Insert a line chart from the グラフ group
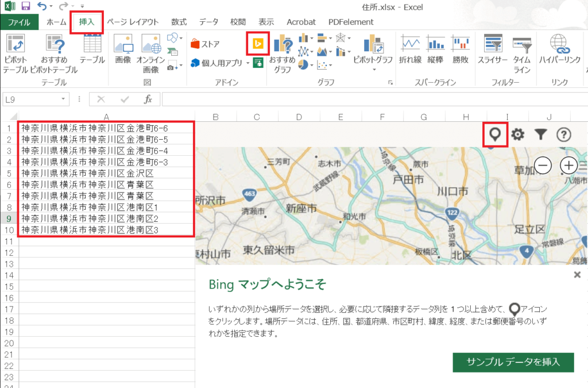Screen dimensions: 588x388 303,51
